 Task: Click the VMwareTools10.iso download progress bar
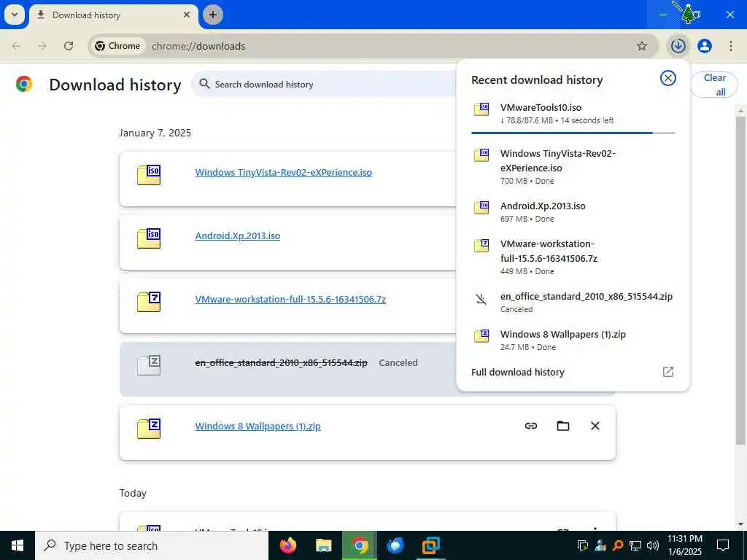click(573, 133)
